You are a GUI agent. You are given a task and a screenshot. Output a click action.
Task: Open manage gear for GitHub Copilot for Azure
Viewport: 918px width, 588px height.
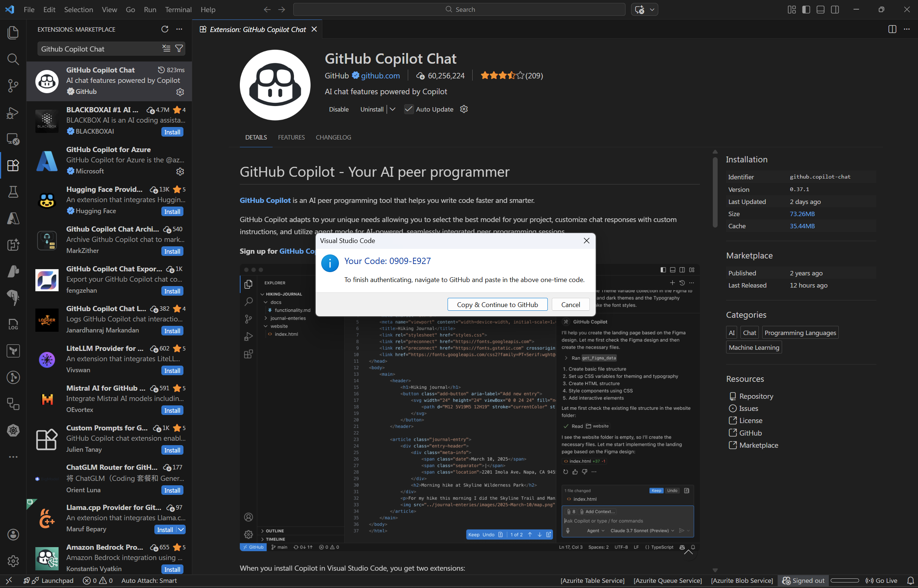click(x=180, y=172)
